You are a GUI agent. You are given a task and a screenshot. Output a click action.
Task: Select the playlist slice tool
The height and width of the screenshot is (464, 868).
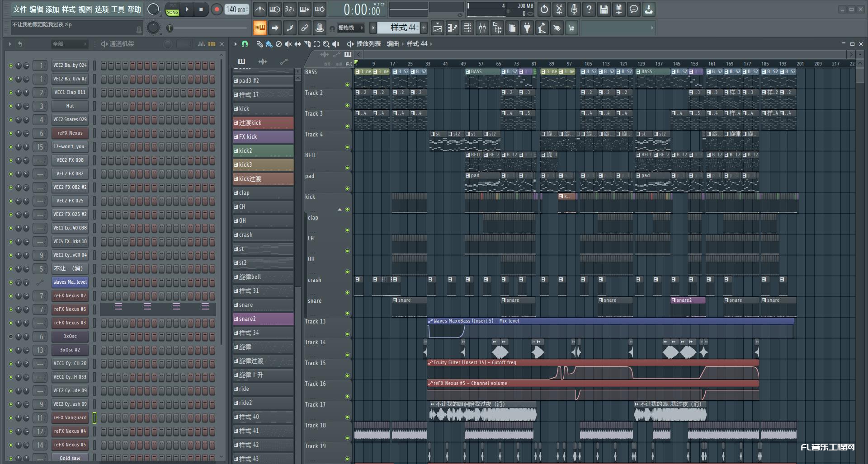click(x=307, y=44)
